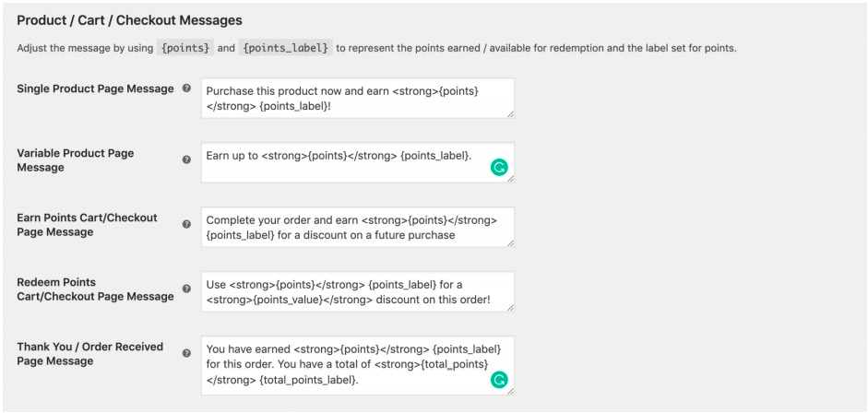
Task: Click help icon for Variable Product Page Message
Action: pos(187,162)
